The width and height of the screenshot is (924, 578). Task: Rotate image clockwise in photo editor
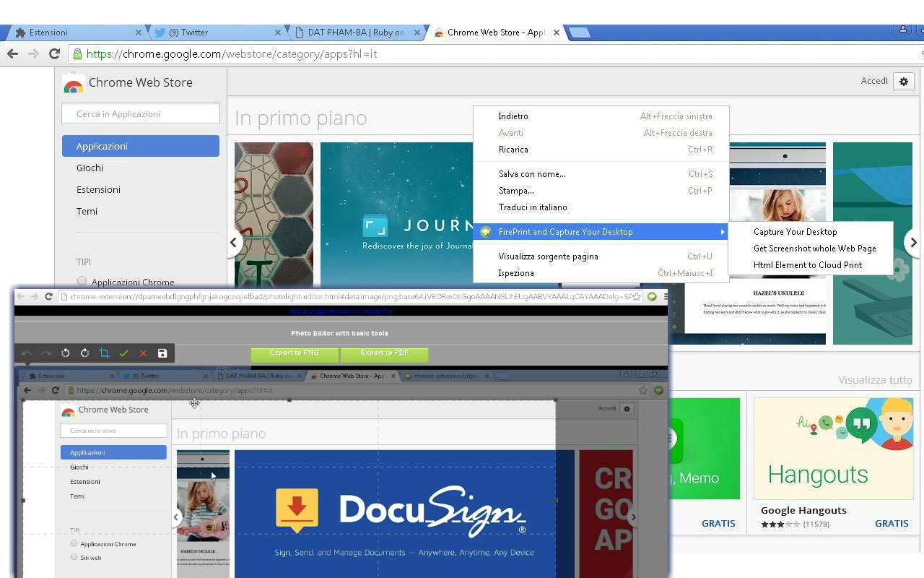point(85,353)
